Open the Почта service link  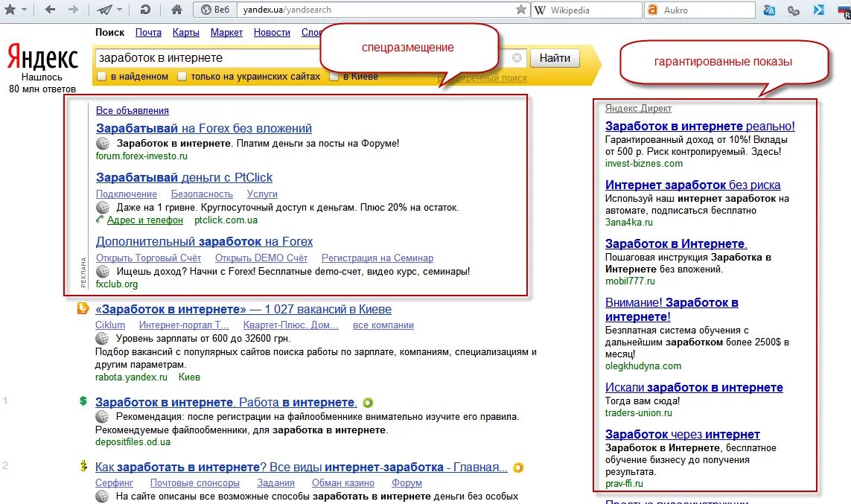[148, 33]
